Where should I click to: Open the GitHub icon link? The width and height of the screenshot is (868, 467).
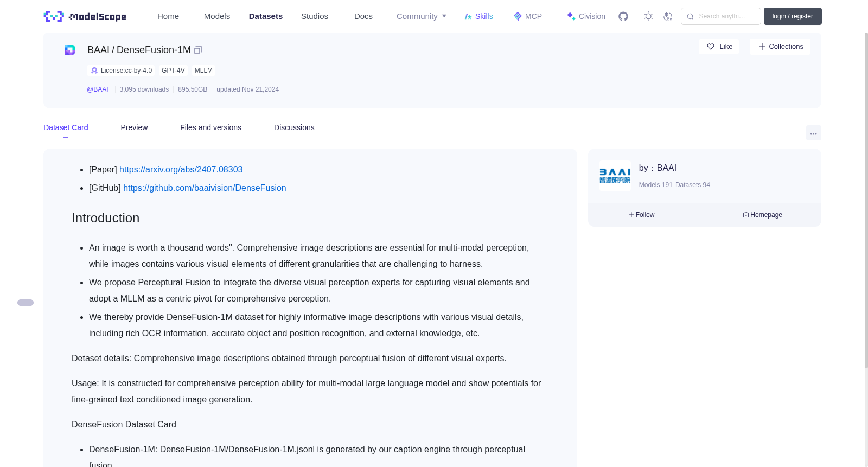pos(623,16)
